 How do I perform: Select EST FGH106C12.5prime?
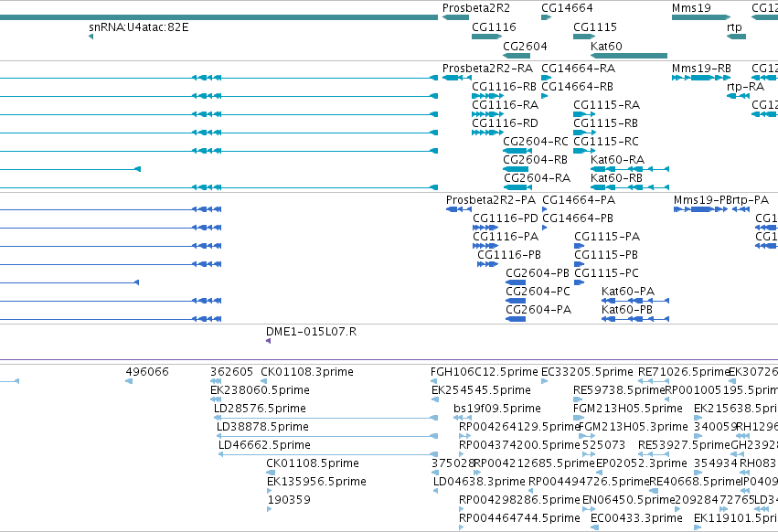pyautogui.click(x=484, y=372)
